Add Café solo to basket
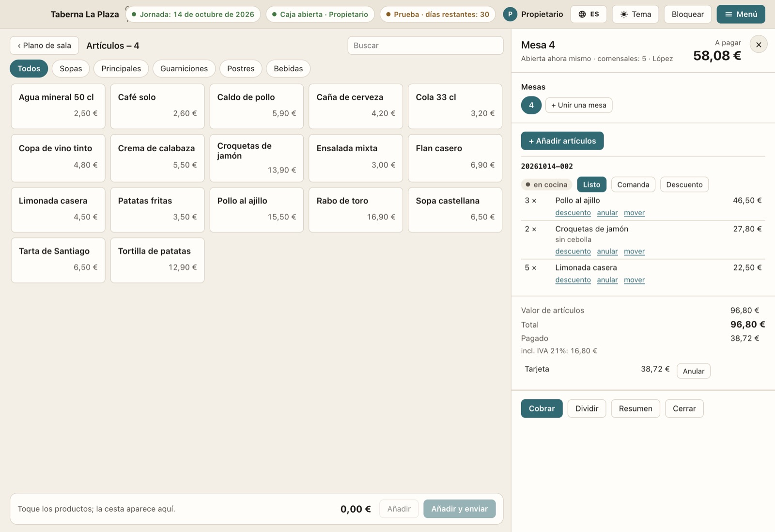The image size is (775, 532). point(157,106)
